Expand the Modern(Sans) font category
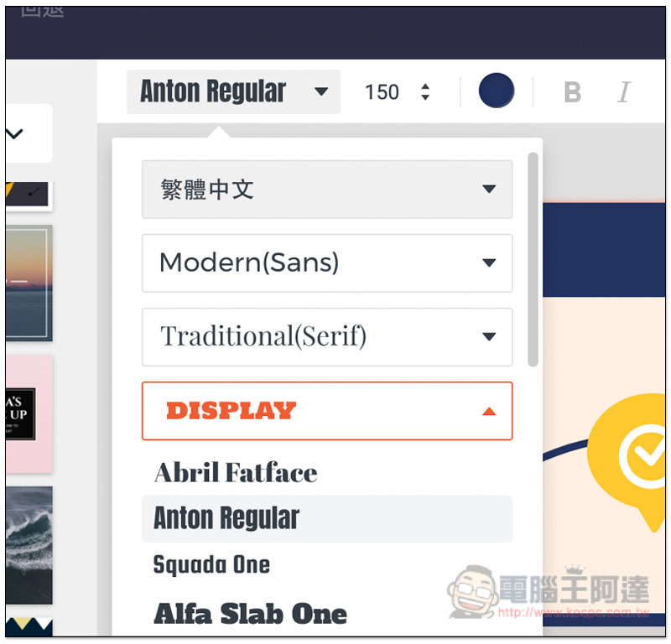671x644 pixels. (327, 262)
